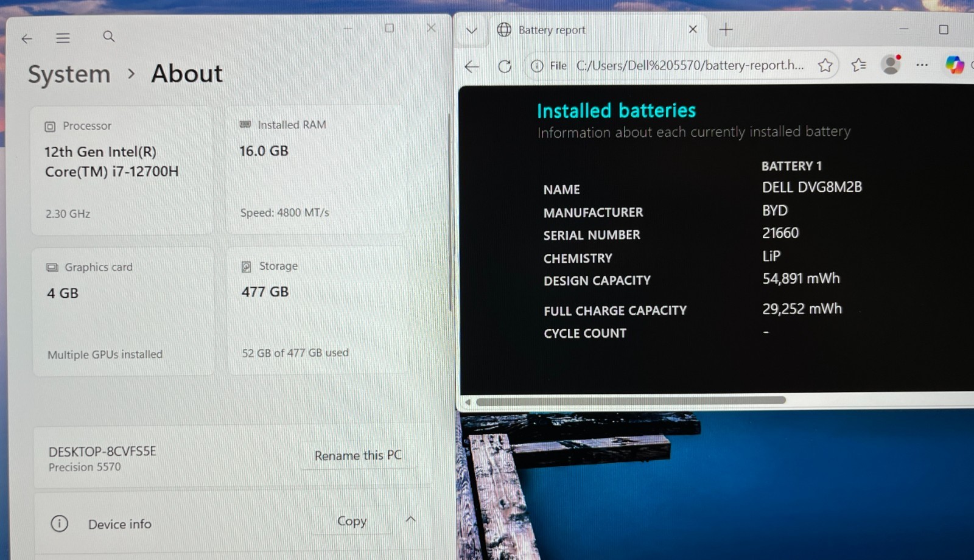
Task: Click the Installed RAM icon
Action: click(245, 124)
